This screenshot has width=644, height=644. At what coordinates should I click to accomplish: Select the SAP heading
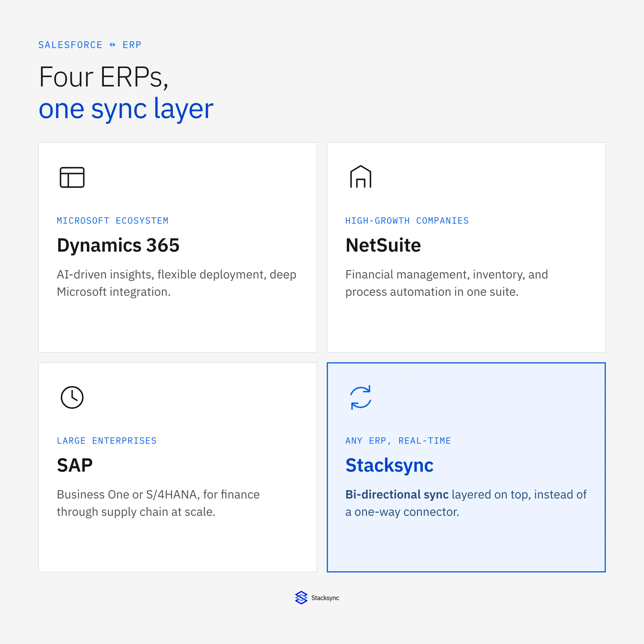coord(75,465)
